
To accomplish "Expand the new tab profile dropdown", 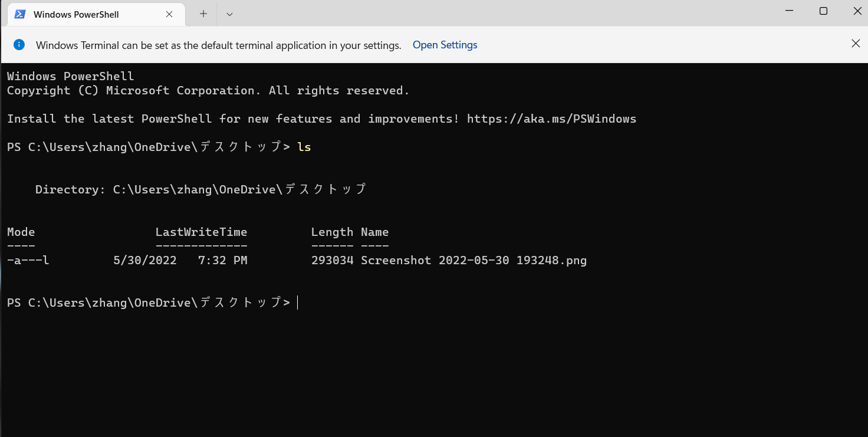I will 229,14.
